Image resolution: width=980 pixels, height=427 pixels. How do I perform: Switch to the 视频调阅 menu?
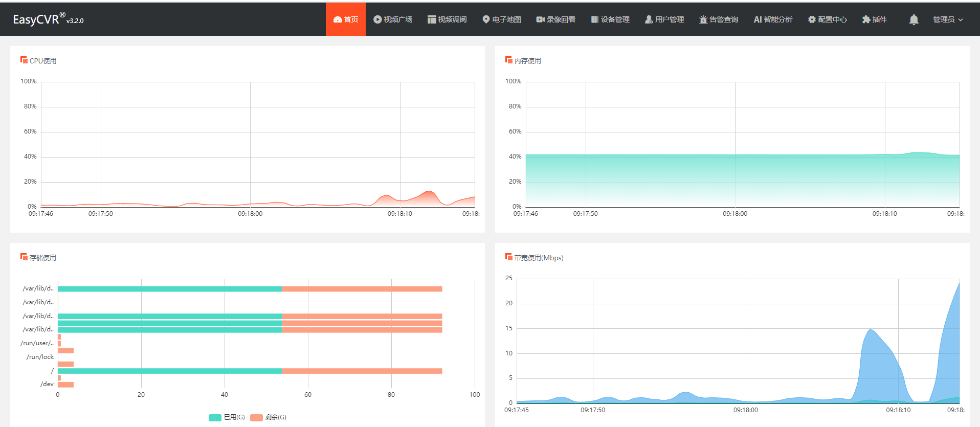point(447,19)
